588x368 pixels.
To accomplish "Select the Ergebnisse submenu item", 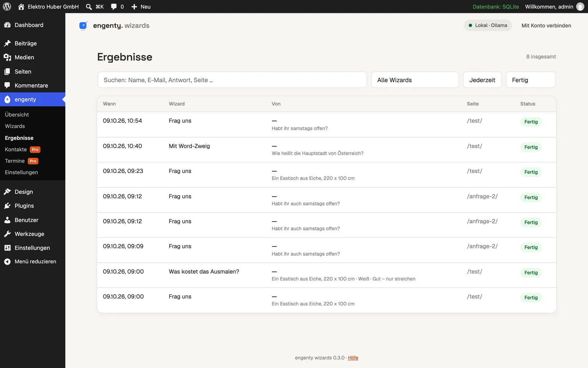I will coord(19,138).
